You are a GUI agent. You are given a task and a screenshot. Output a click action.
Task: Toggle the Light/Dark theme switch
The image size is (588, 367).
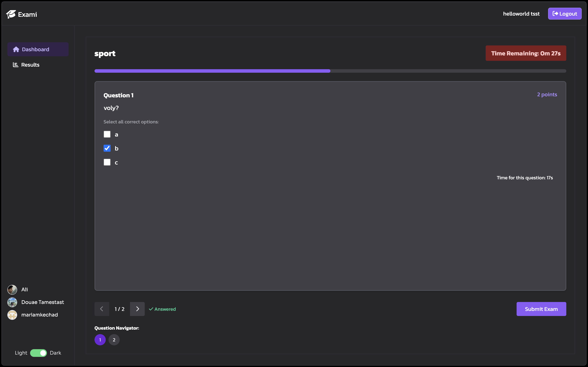38,353
